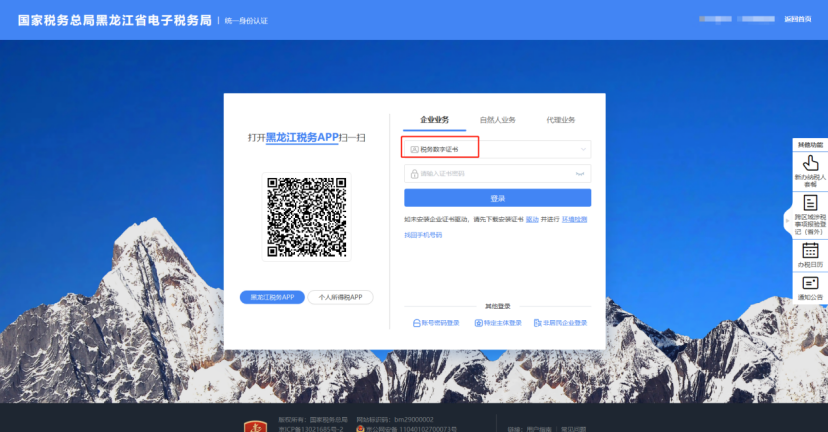828x432 pixels.
Task: Open the 跨区域涉税事项报验登记 document icon
Action: 810,203
